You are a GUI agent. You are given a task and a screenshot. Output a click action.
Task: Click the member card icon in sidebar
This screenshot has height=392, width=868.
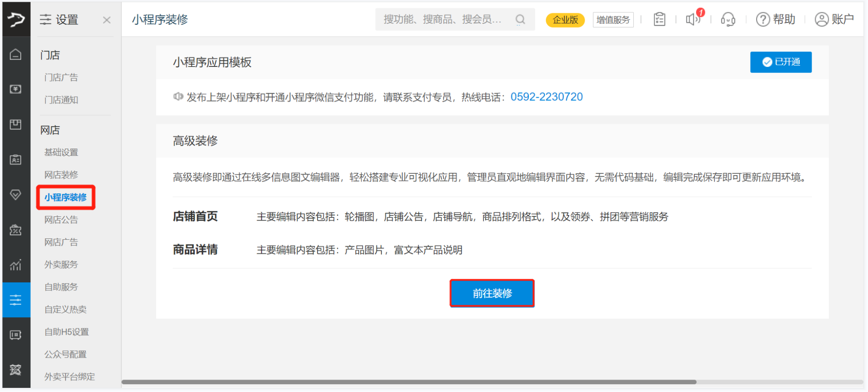coord(16,160)
